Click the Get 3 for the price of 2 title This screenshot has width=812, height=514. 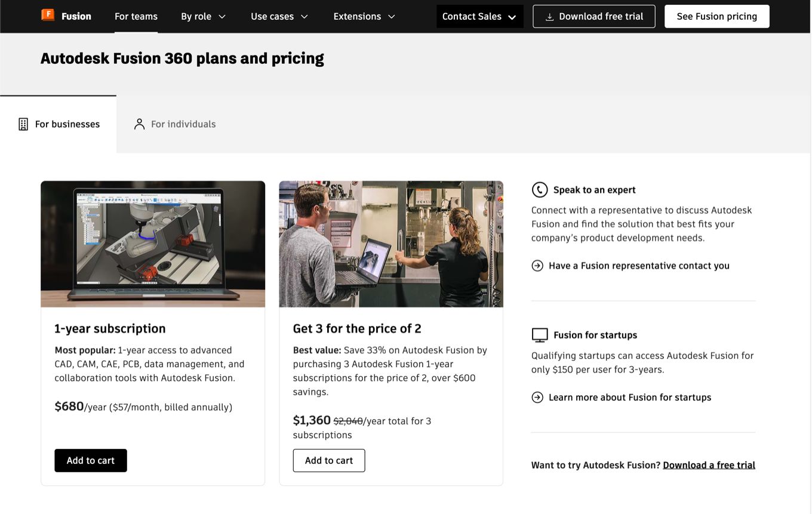(x=357, y=328)
